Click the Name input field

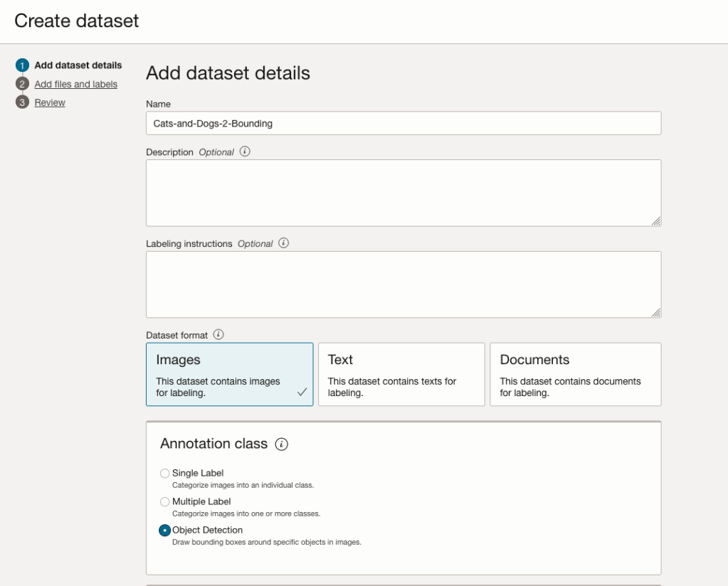403,123
